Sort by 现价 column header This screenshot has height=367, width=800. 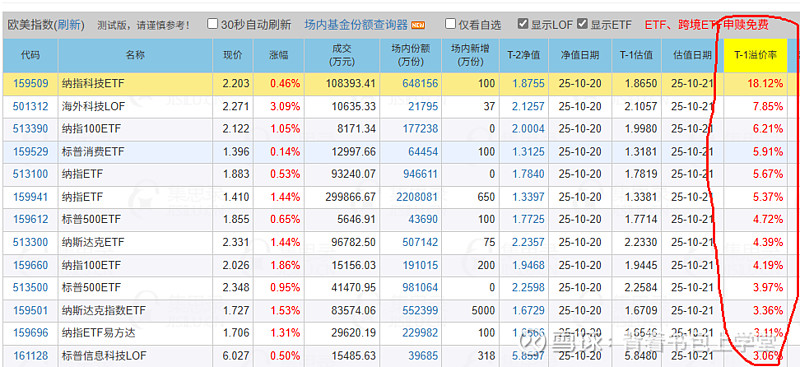tap(233, 55)
